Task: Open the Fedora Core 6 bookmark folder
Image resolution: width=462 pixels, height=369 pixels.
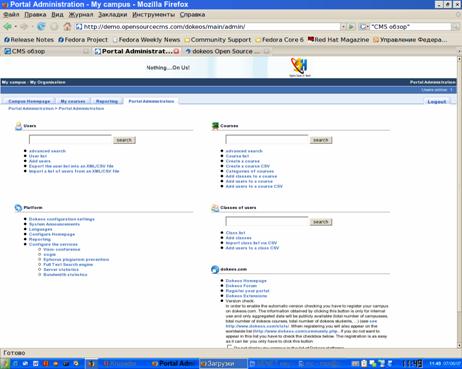Action: (279, 40)
